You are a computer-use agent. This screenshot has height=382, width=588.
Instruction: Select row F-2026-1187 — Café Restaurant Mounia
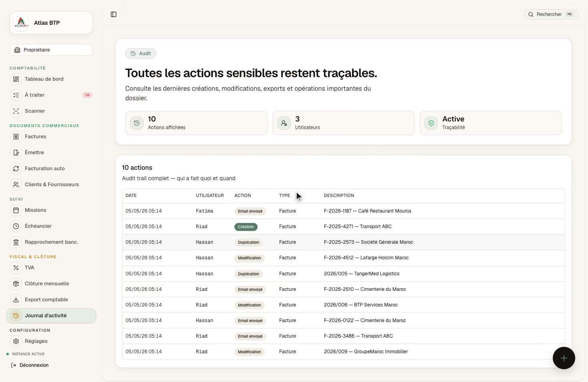point(344,211)
